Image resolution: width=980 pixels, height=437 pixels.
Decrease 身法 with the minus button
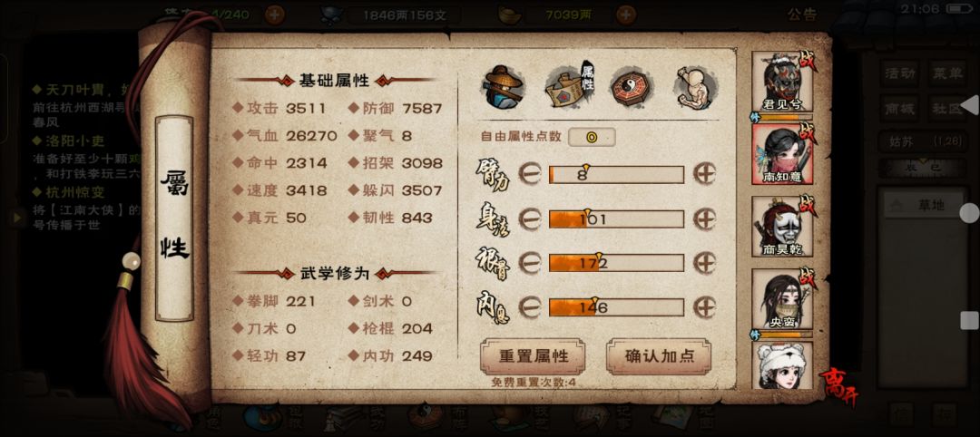[x=530, y=219]
